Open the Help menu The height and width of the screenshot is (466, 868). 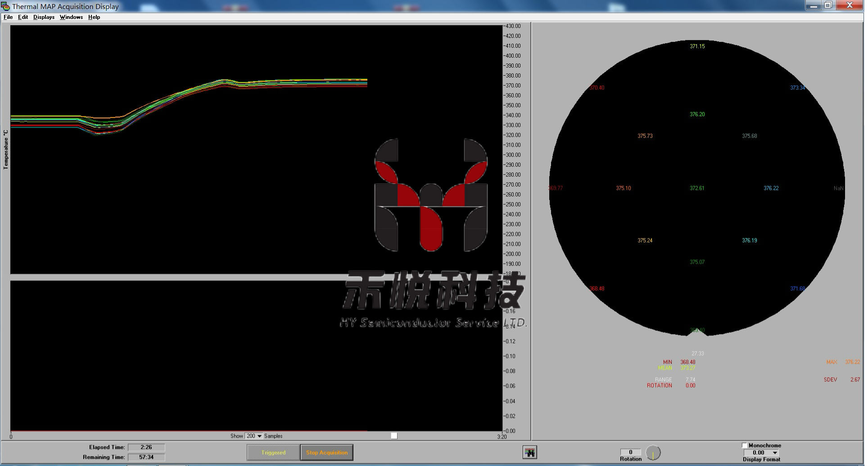coord(94,17)
